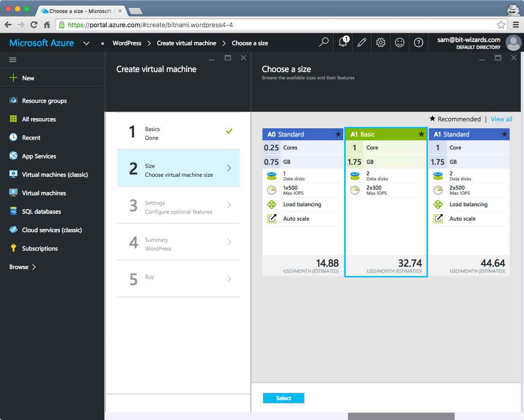Click the Load balancing icon on A1 Standard
Screen dimensions: 524x420
tap(438, 204)
